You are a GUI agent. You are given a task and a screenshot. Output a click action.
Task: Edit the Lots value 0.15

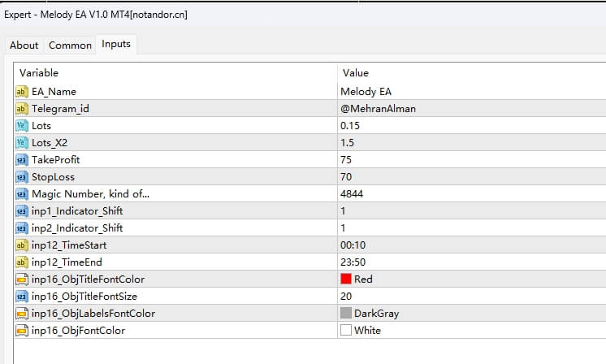point(472,126)
